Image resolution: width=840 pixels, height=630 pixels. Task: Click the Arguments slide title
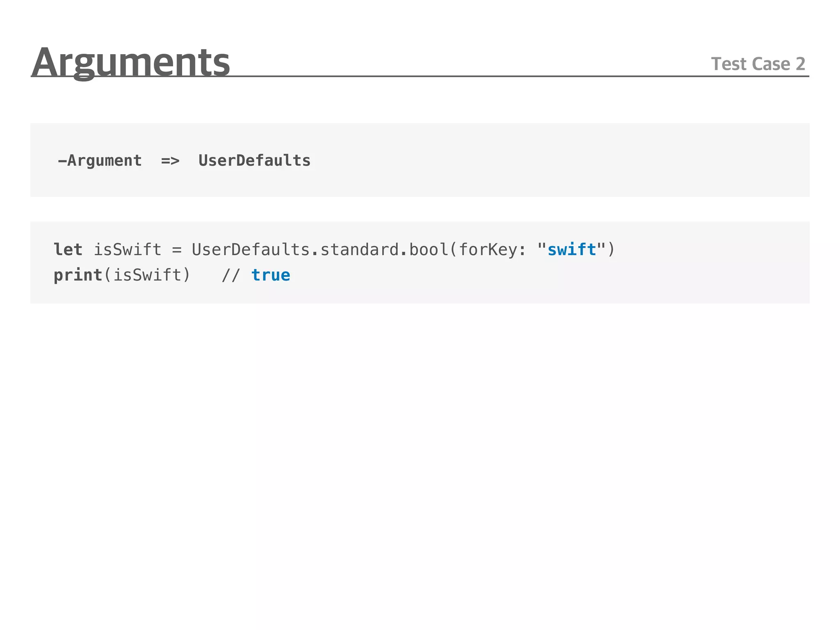[x=130, y=62]
